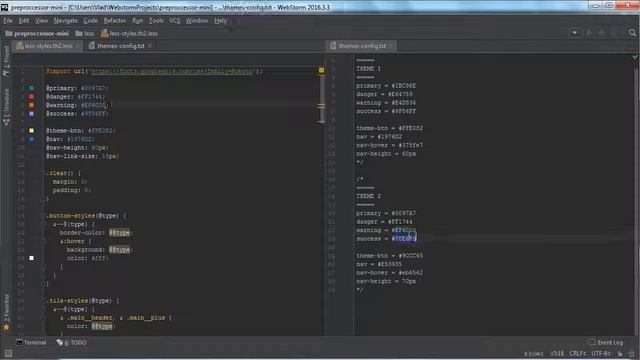Open the View menu
This screenshot has height=360, width=640.
point(41,20)
